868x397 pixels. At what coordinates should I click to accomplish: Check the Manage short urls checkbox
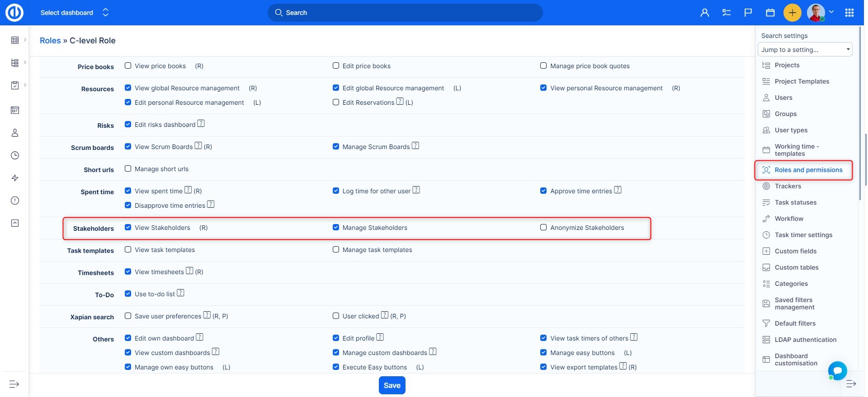coord(128,169)
